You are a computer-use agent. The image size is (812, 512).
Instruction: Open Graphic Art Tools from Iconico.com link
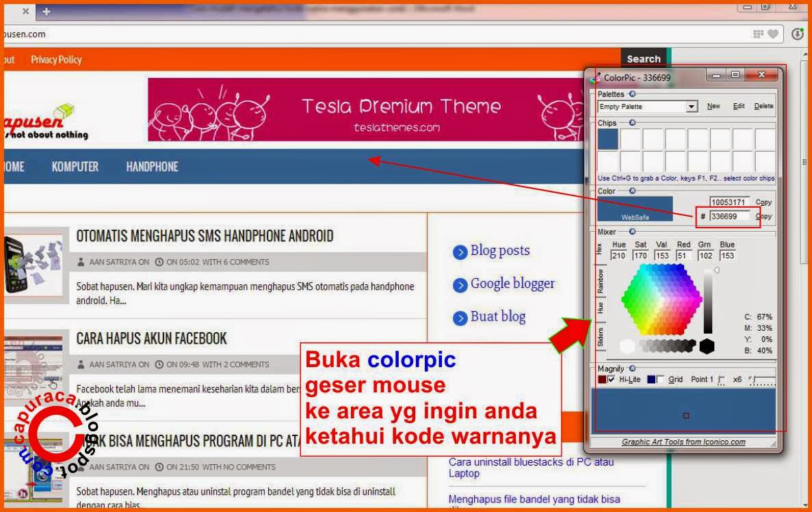click(x=683, y=442)
